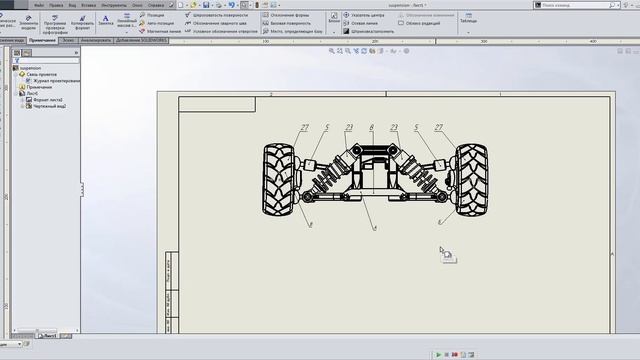Switch to the Эскиз tab
This screenshot has height=360, width=640.
point(68,40)
